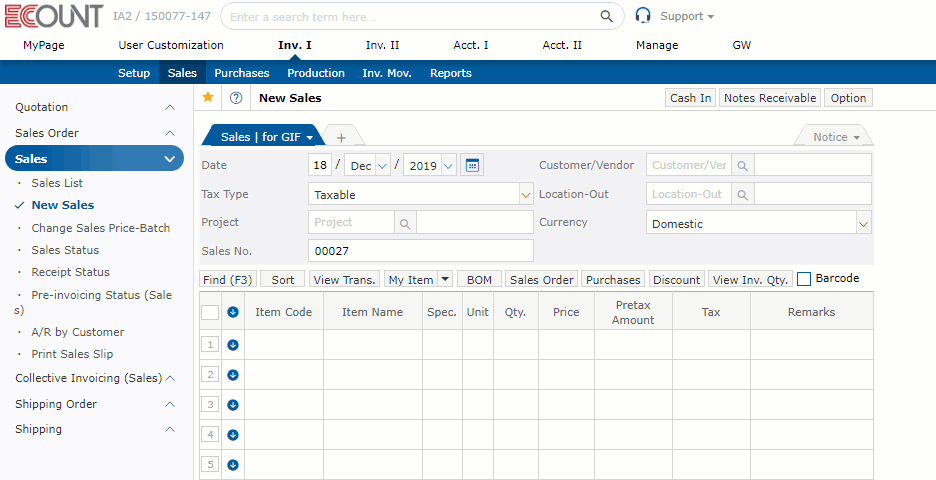Enable the Barcode checkbox
This screenshot has width=936, height=480.
[x=804, y=279]
